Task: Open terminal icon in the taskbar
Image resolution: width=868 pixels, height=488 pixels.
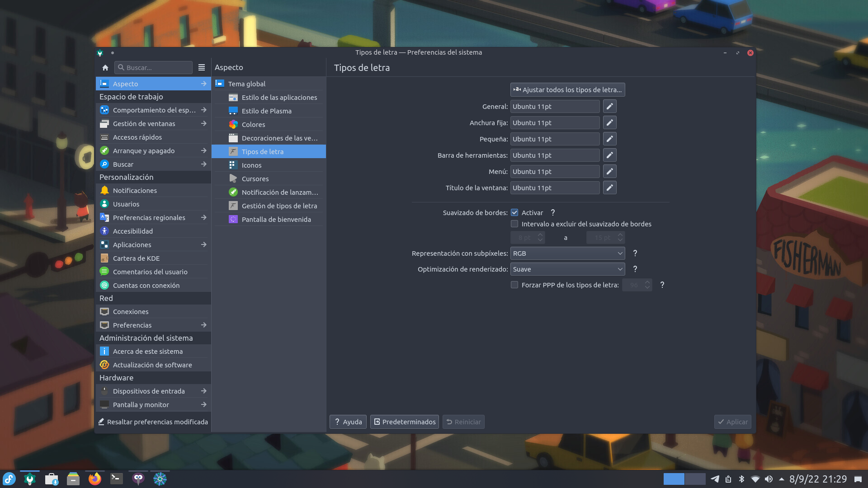Action: tap(117, 479)
